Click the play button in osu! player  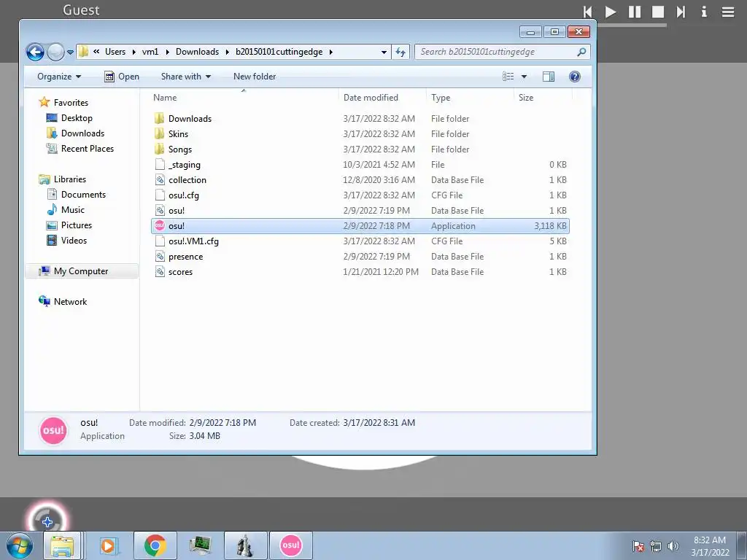[611, 12]
